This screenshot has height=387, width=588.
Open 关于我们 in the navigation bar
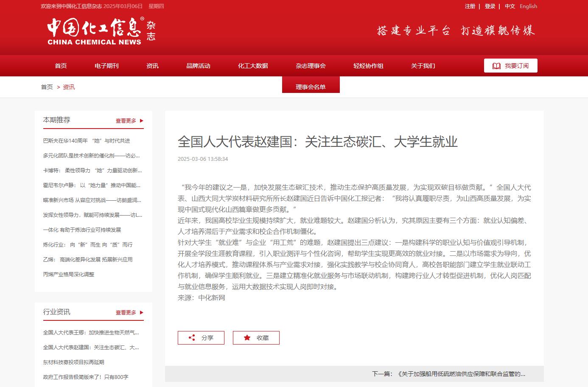click(x=423, y=66)
